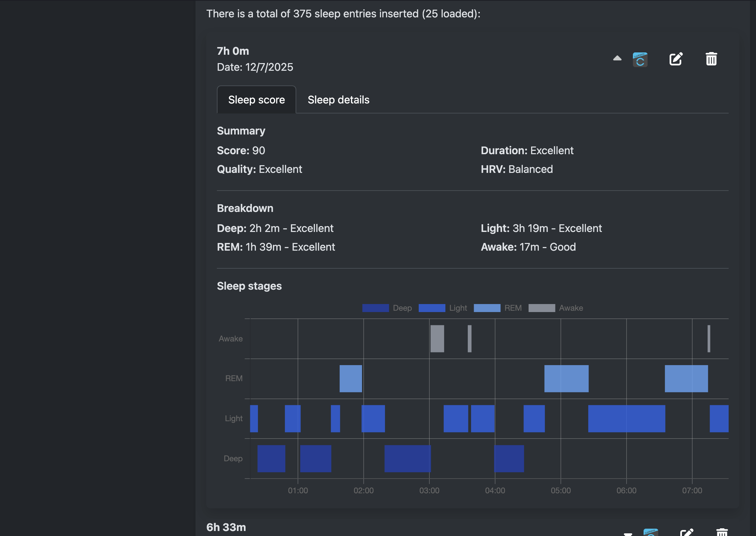Screen dimensions: 756x536
Task: Open the edit pencil icon for the 7h 0m entry
Action: [x=676, y=59]
